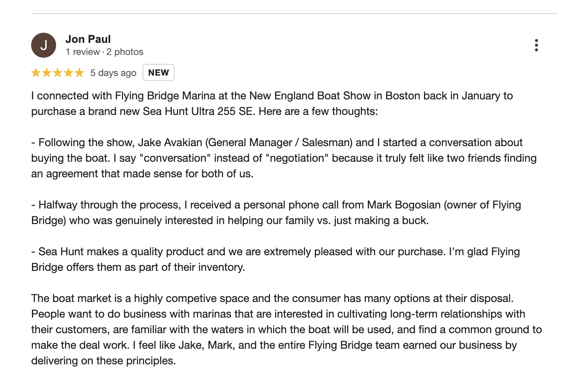
Task: Click Jon Paul's brown J avatar
Action: tap(44, 45)
